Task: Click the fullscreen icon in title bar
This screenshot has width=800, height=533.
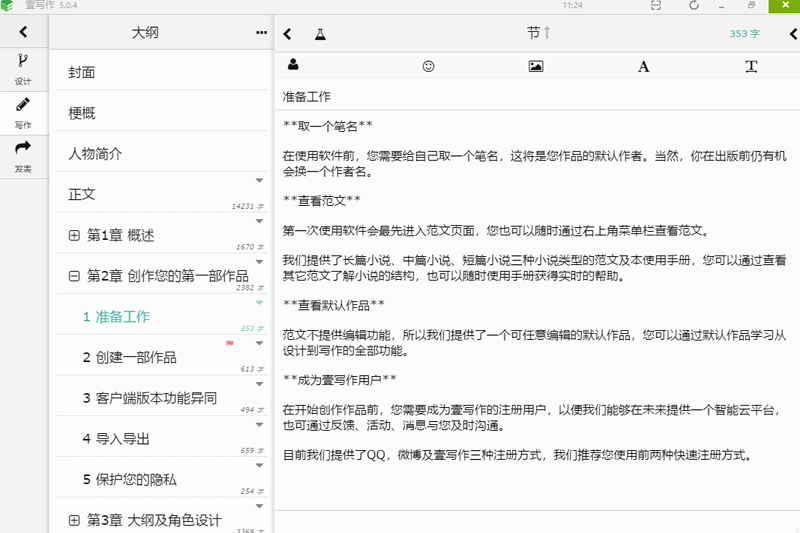Action: 656,5
